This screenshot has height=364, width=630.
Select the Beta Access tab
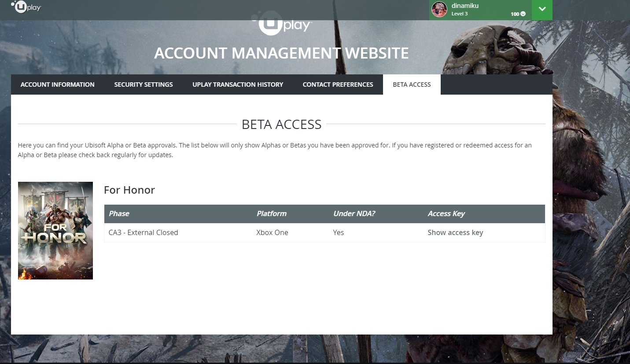412,85
